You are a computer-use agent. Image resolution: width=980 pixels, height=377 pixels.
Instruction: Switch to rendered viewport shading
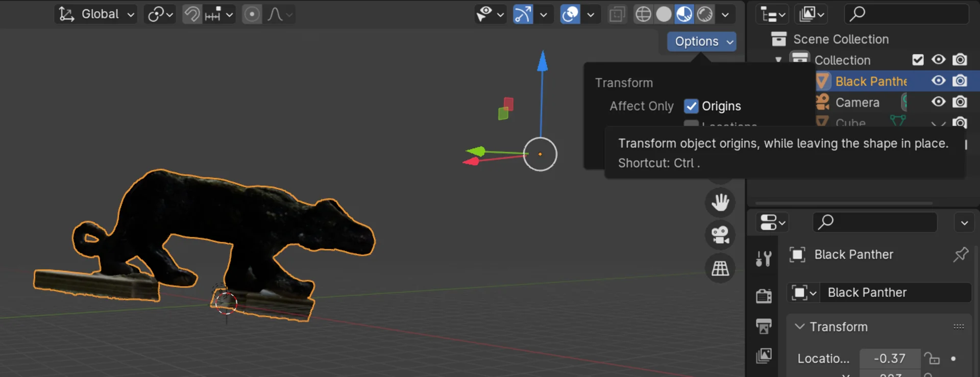click(705, 14)
